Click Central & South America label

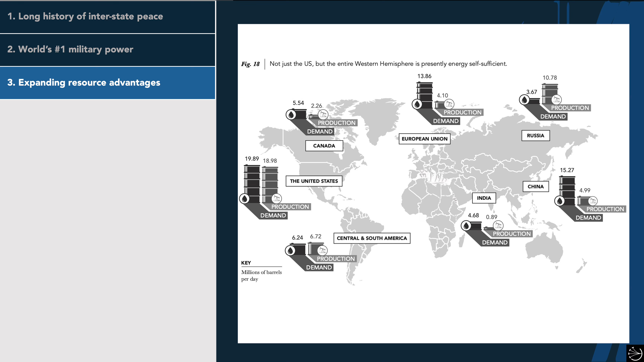tap(372, 238)
